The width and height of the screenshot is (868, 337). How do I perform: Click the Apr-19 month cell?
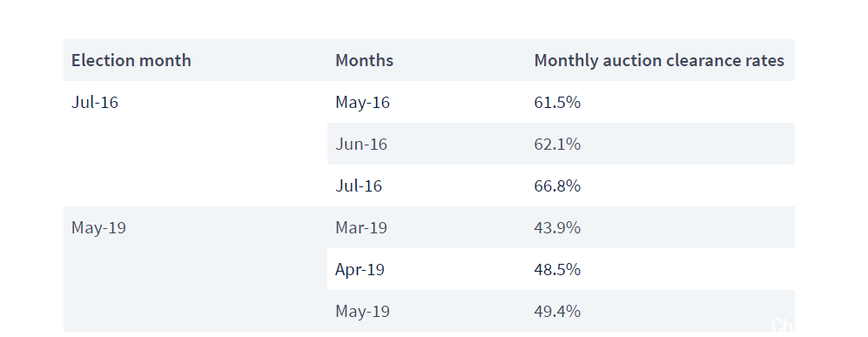click(x=360, y=269)
